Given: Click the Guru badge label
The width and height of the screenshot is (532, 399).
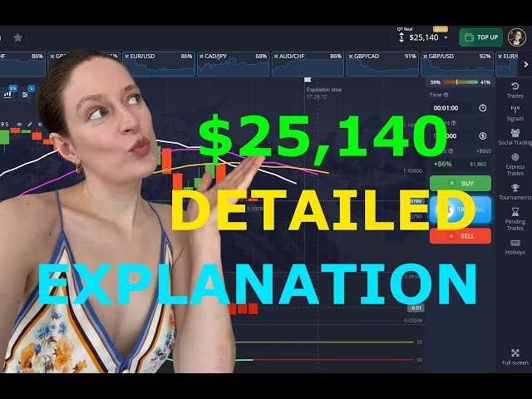Looking at the screenshot, I should click(x=441, y=29).
